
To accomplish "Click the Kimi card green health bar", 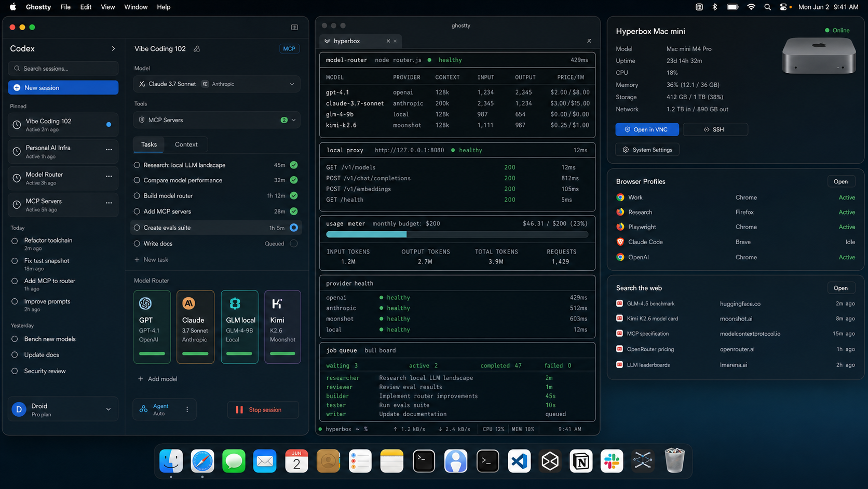I will (x=282, y=353).
